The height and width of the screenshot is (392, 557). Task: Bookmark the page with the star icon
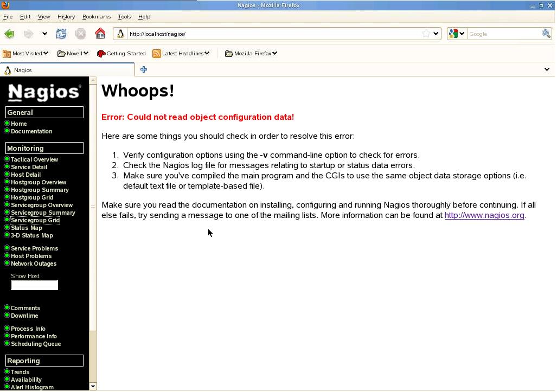[x=426, y=34]
